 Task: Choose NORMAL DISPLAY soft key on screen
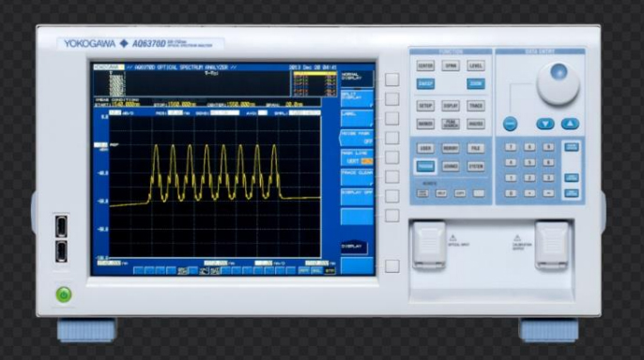tap(357, 79)
